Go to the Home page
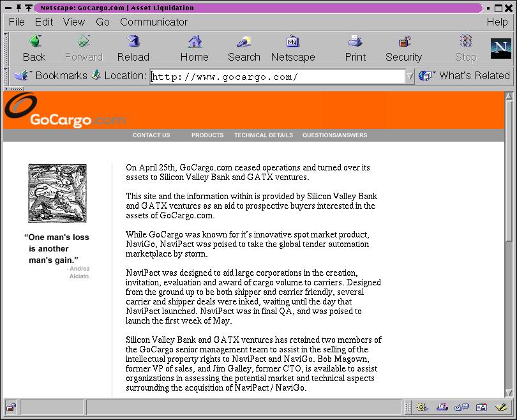This screenshot has width=517, height=420. click(194, 49)
